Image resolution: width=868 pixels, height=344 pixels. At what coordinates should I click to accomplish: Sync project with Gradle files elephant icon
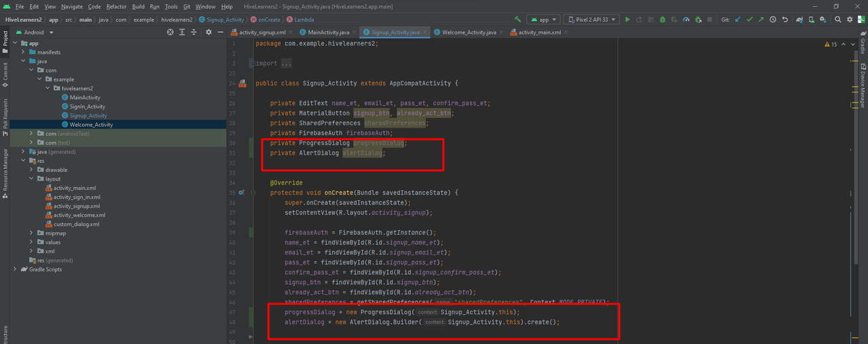pos(800,20)
